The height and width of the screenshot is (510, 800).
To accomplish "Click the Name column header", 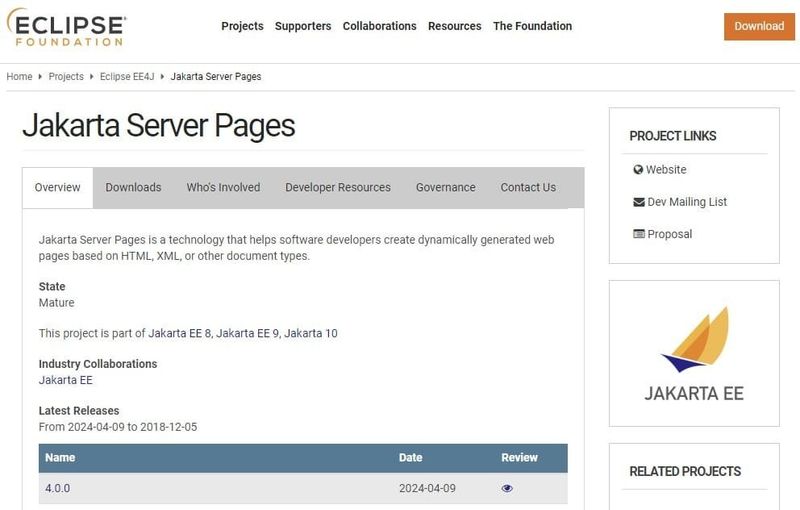I will click(x=60, y=458).
